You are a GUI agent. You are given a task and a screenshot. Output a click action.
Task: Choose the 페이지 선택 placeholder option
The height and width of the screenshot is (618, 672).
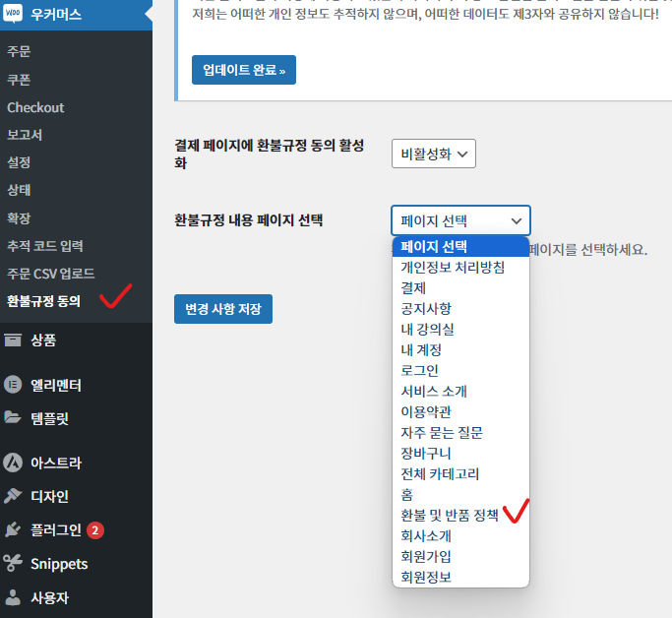click(460, 246)
